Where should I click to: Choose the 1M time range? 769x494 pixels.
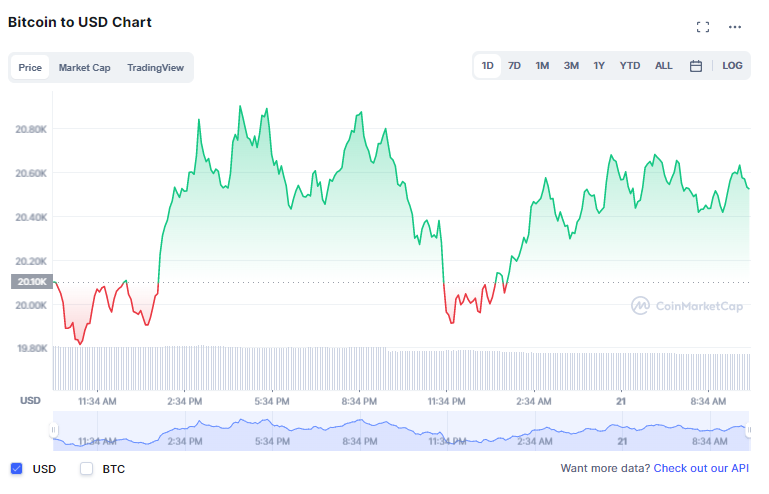[x=542, y=66]
